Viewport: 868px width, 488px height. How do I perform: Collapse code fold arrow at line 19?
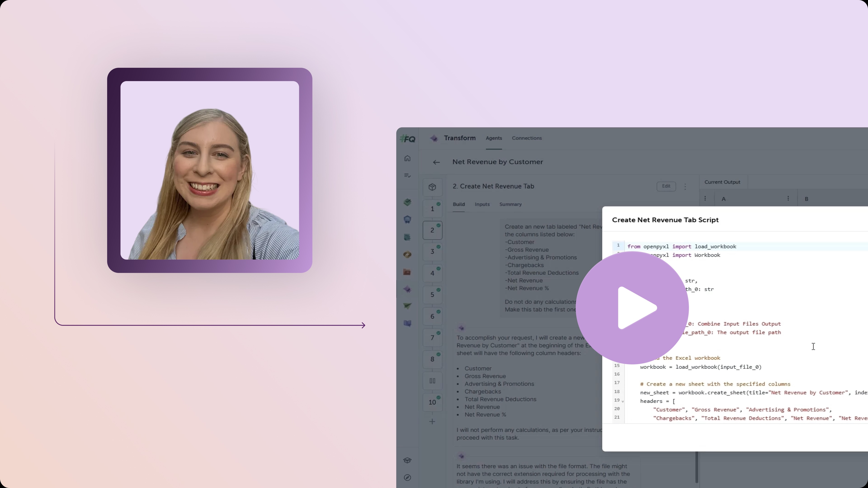click(623, 401)
